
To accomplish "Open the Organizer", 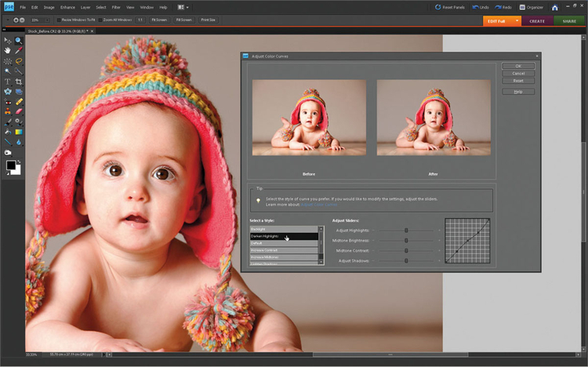I will (x=532, y=7).
